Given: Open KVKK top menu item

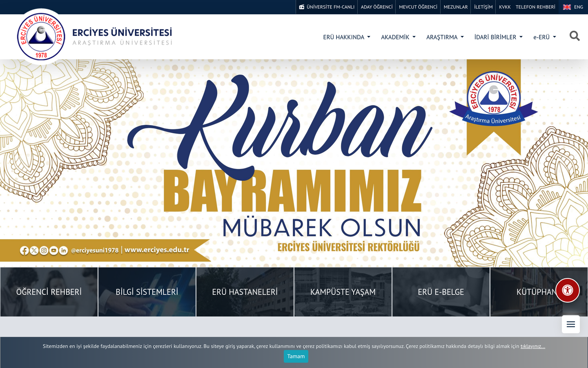Looking at the screenshot, I should pyautogui.click(x=505, y=7).
